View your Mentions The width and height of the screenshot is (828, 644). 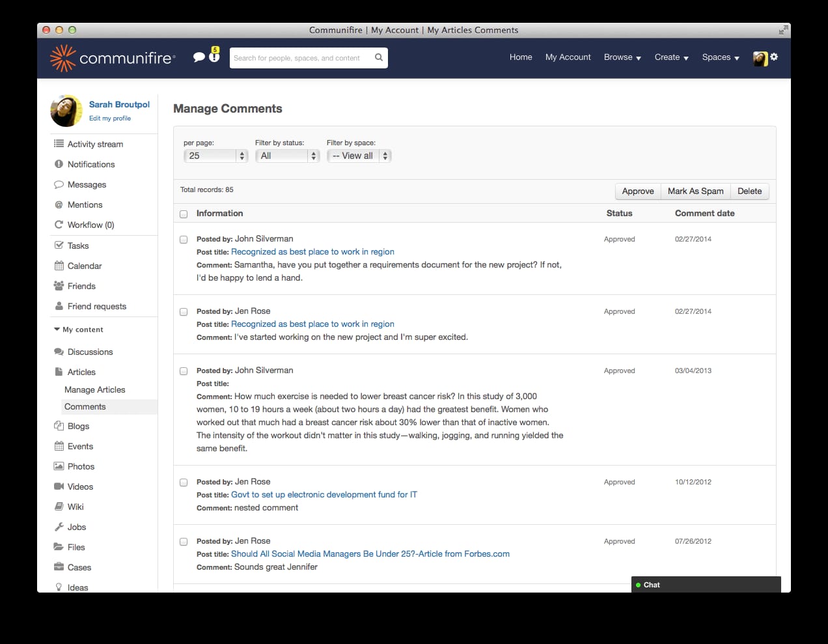click(x=85, y=204)
